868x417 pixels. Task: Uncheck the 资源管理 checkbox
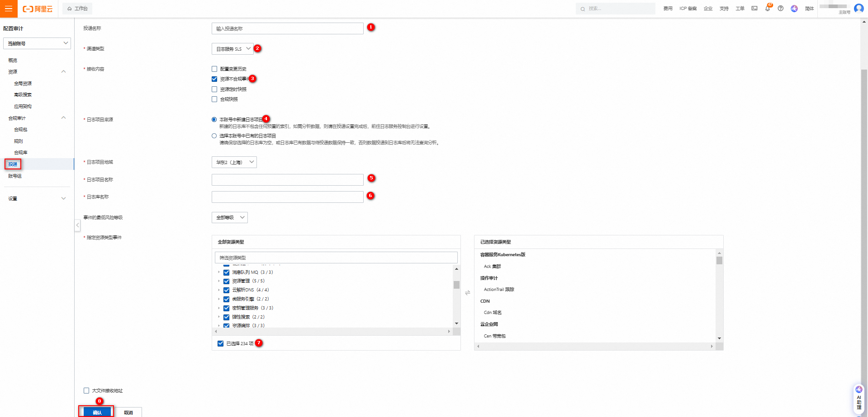(226, 281)
